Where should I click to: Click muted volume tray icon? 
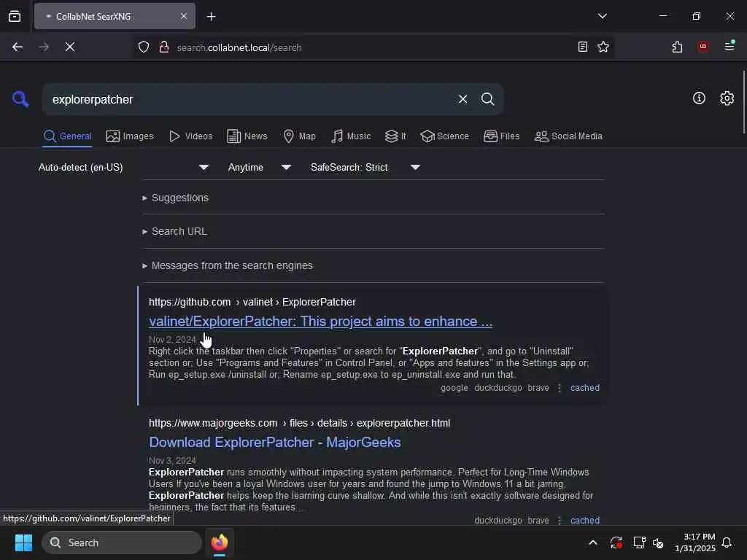coord(659,542)
